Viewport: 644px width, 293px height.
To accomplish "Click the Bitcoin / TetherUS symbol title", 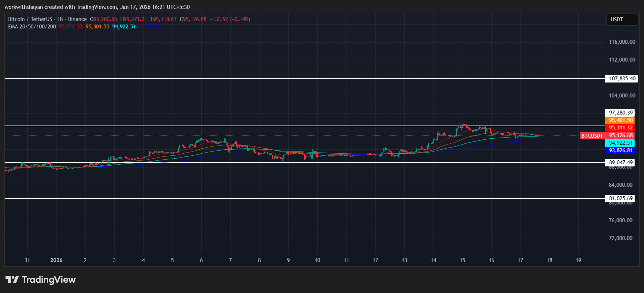I will point(30,19).
